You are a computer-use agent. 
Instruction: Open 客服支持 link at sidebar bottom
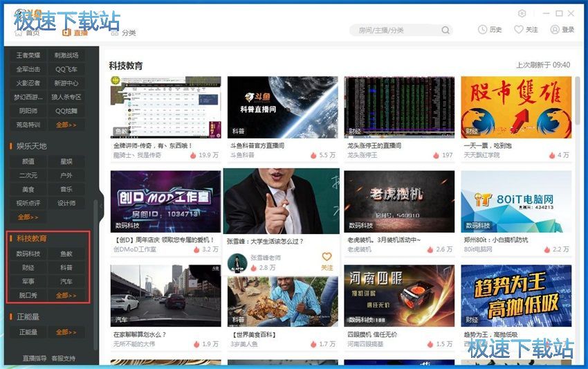[64, 359]
